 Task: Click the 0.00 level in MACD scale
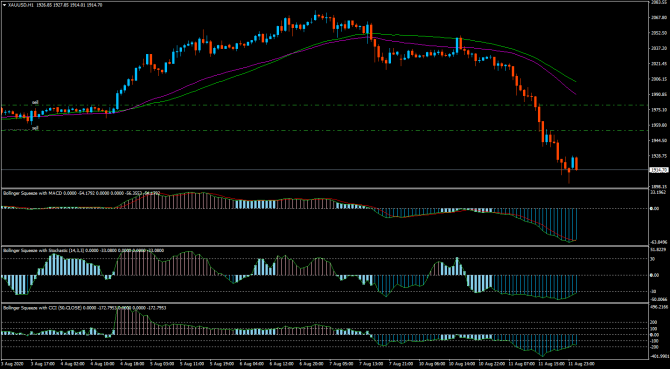[654, 208]
